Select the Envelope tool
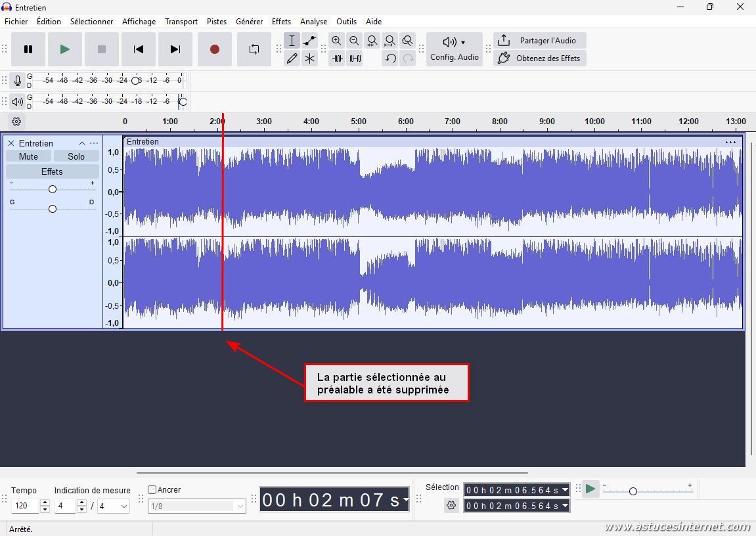The width and height of the screenshot is (756, 536). tap(309, 41)
